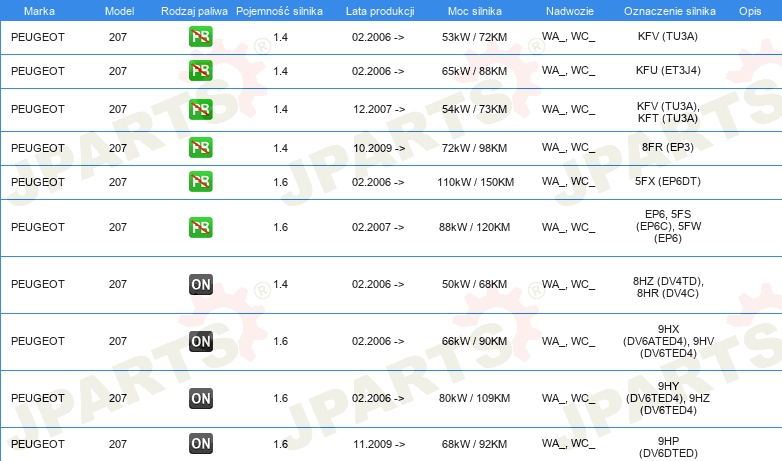Click the Model column header
Viewport: 782px width, 461px height.
(119, 11)
